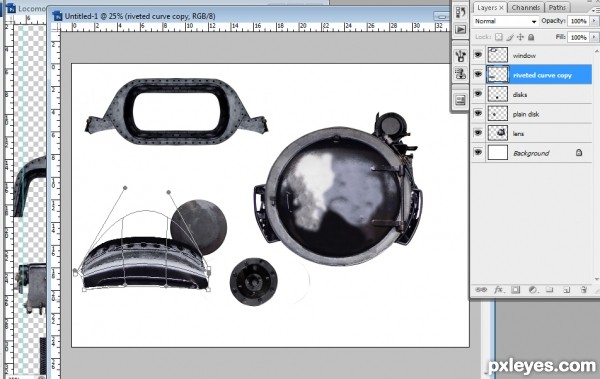Screen dimensions: 600x379
Task: Toggle lock transparent pixels
Action: 499,37
